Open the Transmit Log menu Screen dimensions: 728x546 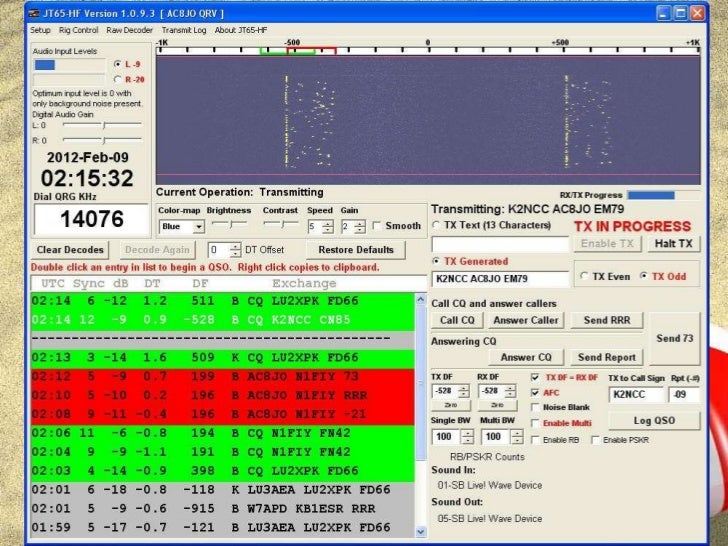pyautogui.click(x=184, y=31)
